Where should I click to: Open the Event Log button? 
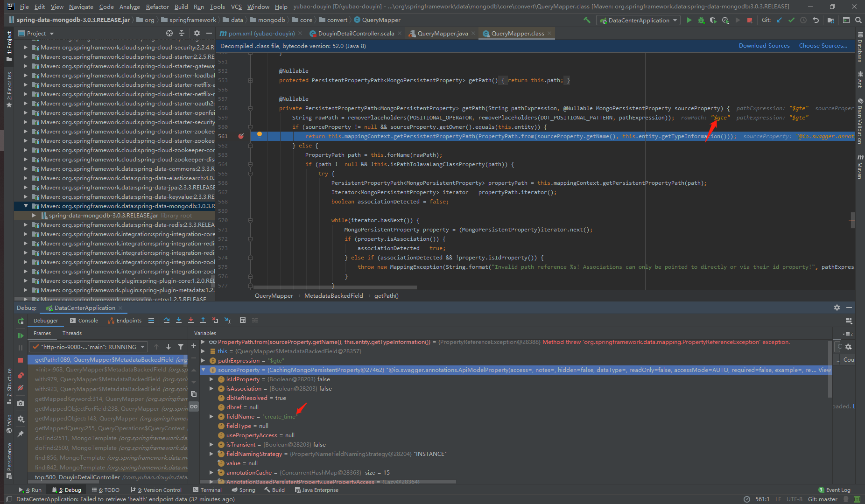click(x=834, y=490)
